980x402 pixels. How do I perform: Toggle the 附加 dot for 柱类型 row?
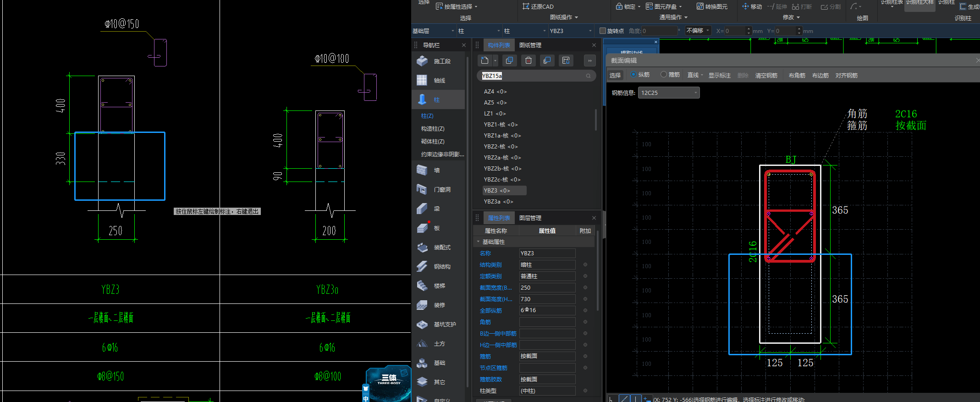585,391
